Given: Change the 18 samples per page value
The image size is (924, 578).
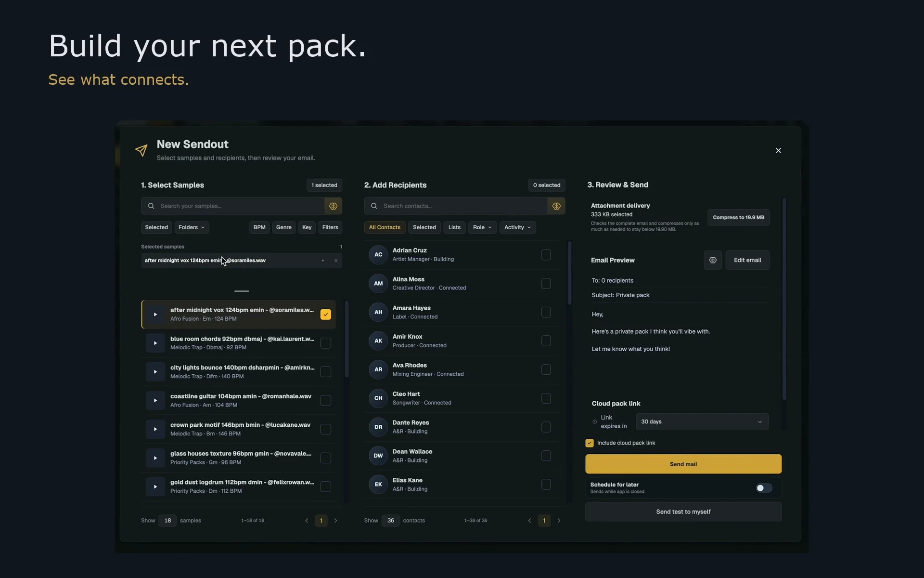Looking at the screenshot, I should tap(167, 521).
